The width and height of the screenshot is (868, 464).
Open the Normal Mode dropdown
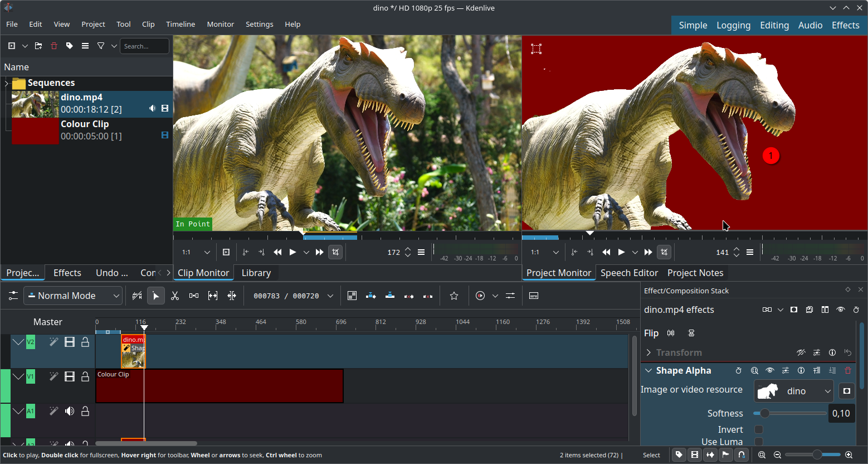[x=73, y=296]
